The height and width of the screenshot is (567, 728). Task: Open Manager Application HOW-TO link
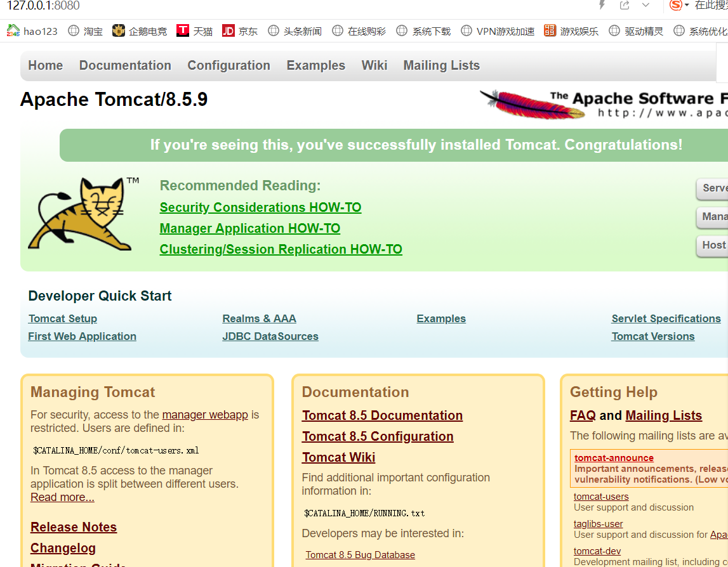coord(250,228)
